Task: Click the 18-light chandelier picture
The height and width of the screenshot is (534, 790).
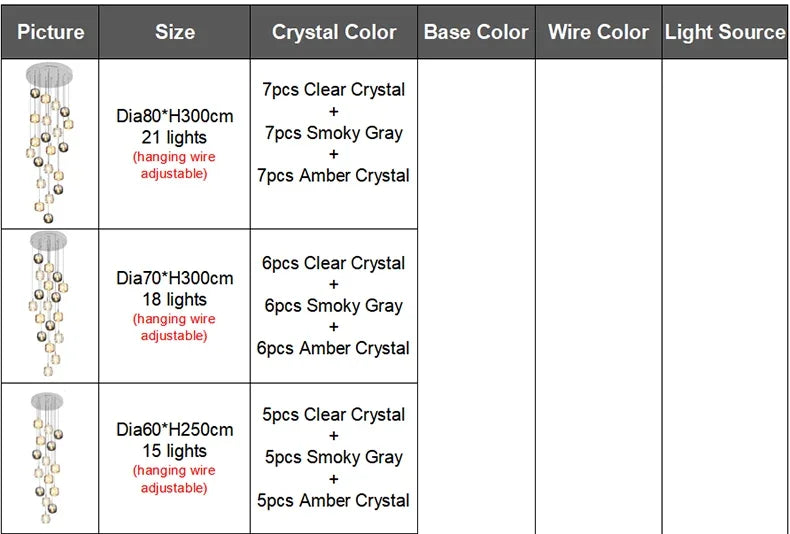Action: click(49, 305)
